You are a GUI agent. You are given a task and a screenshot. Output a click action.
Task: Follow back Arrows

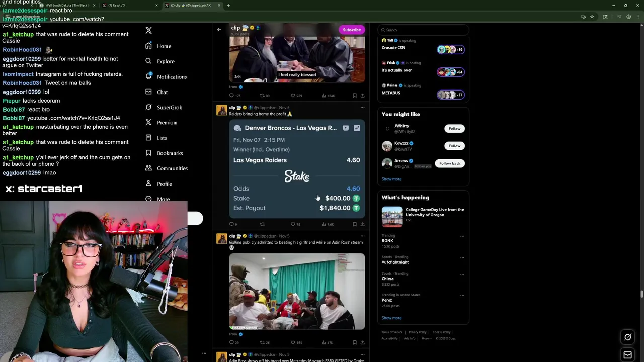(x=450, y=163)
